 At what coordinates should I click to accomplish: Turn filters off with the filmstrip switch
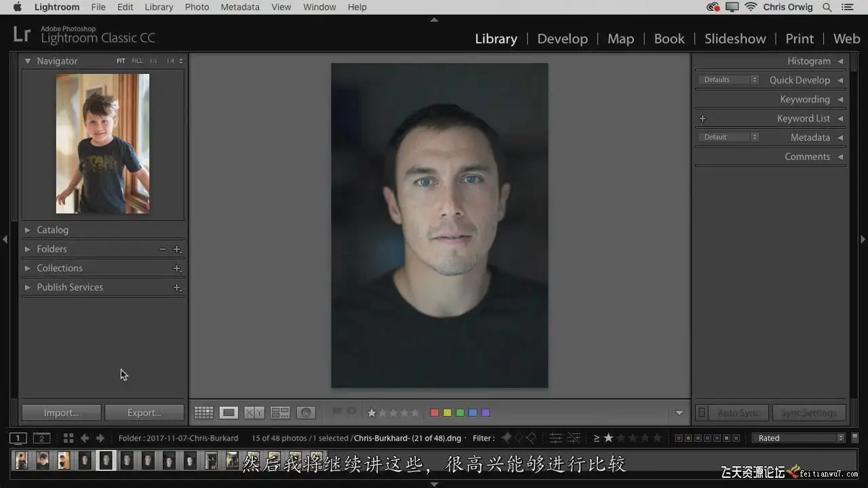pyautogui.click(x=855, y=437)
